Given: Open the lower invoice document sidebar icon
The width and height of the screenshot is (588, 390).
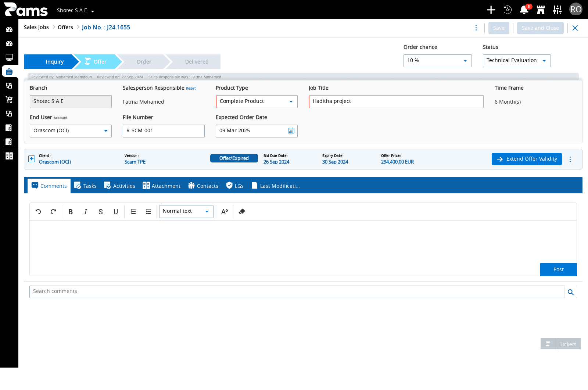Looking at the screenshot, I should click(x=9, y=142).
